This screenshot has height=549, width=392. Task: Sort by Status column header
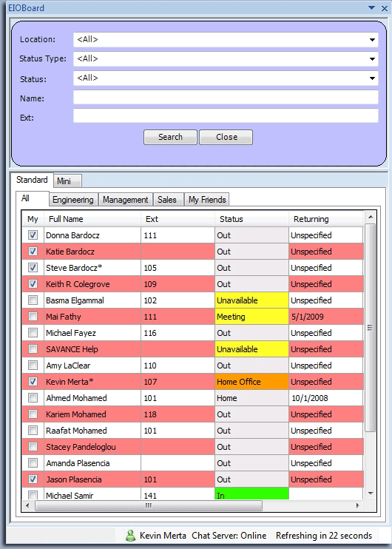click(x=251, y=219)
